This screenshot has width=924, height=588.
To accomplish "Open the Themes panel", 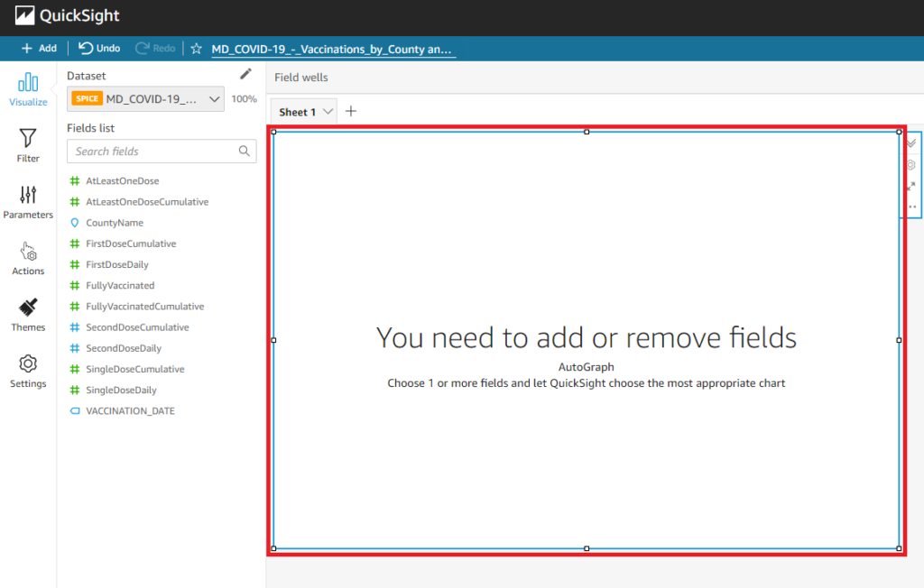I will [x=28, y=315].
